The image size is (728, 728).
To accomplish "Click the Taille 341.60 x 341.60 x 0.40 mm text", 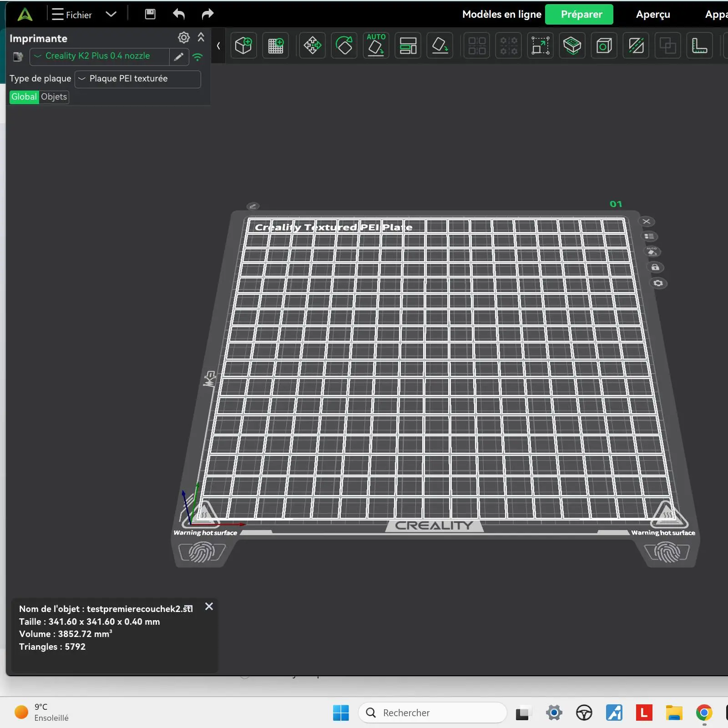I will [89, 622].
